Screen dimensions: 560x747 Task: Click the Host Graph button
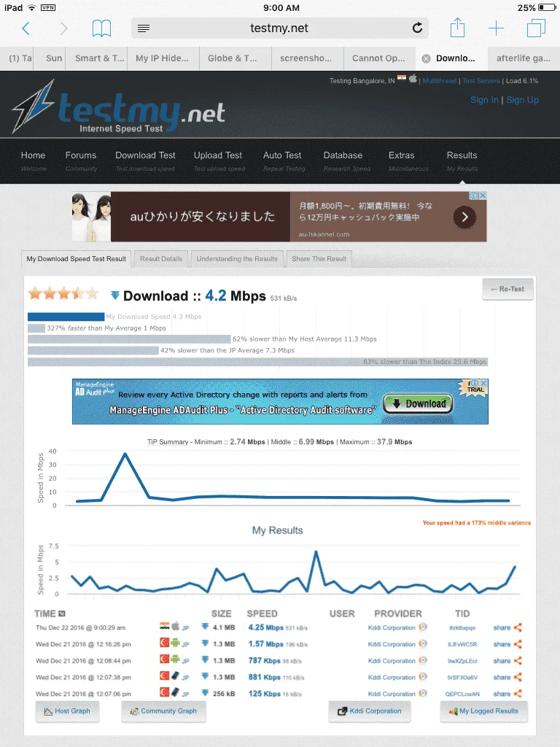click(67, 711)
